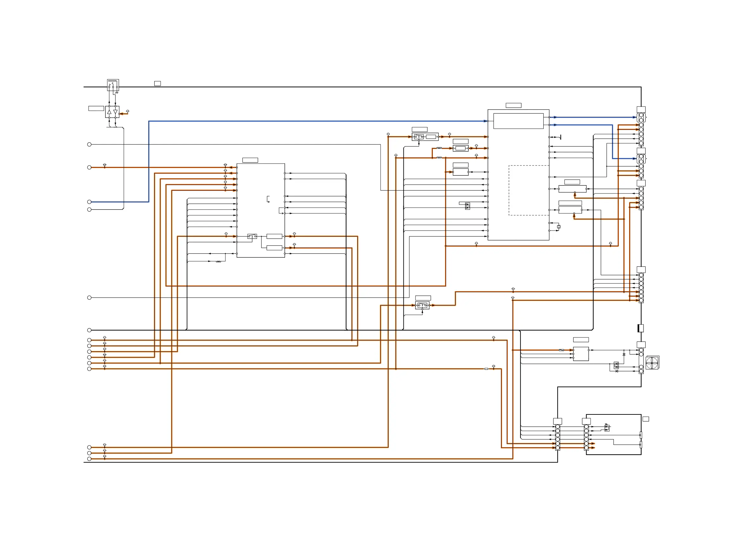Viewport: 756px width, 534px height.
Task: Click the inner rectangle at top of large IC
Action: click(518, 121)
